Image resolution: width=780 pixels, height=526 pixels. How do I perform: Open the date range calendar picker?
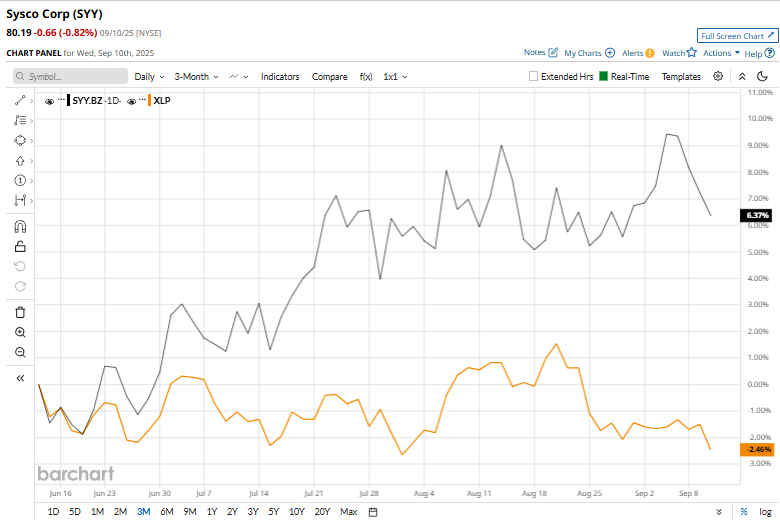coord(373,512)
